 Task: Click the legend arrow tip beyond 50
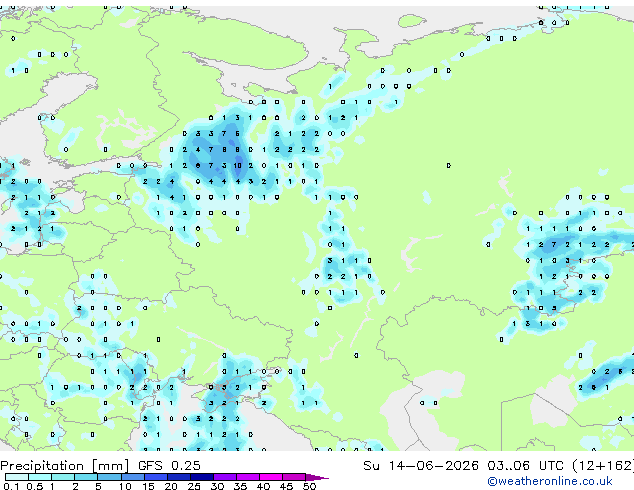[317, 477]
